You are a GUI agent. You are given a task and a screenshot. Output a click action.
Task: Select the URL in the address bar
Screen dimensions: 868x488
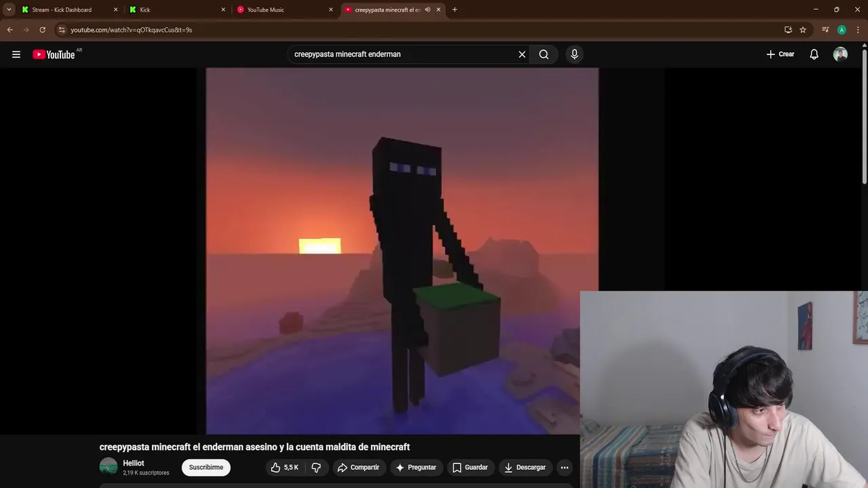[x=132, y=30]
